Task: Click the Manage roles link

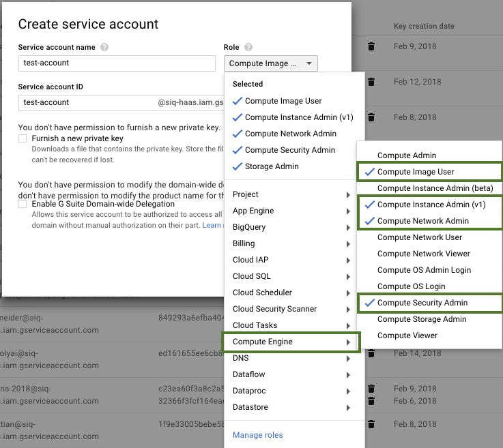Action: pos(257,435)
